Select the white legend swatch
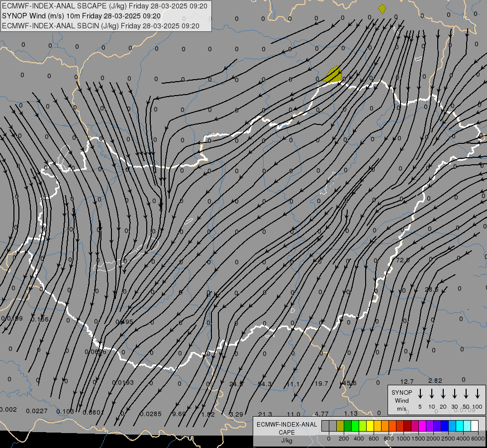 pos(475,426)
